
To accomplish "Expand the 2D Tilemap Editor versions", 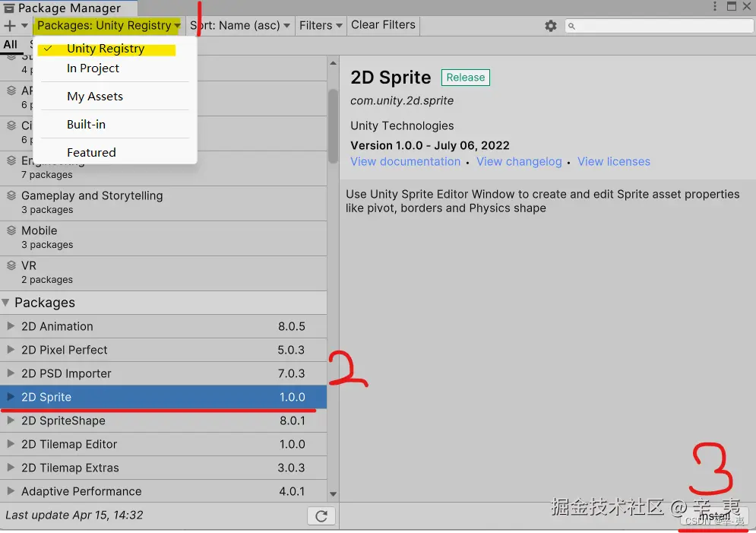I will pos(10,444).
